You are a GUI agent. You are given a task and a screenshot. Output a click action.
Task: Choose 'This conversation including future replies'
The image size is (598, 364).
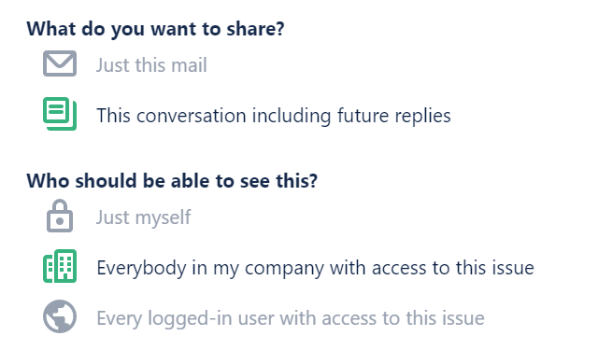[274, 116]
